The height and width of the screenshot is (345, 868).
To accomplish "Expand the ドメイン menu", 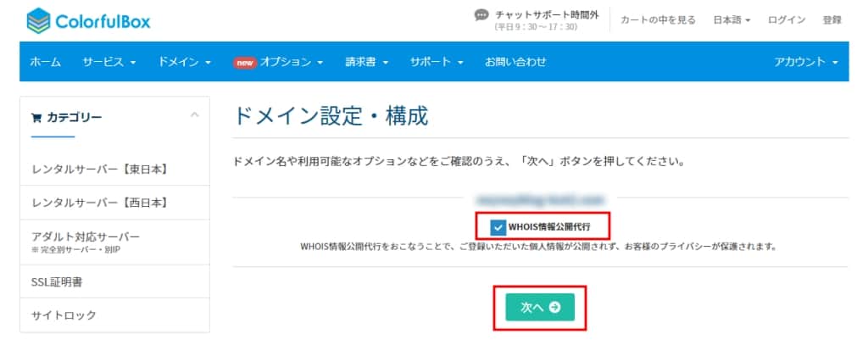I will click(184, 62).
